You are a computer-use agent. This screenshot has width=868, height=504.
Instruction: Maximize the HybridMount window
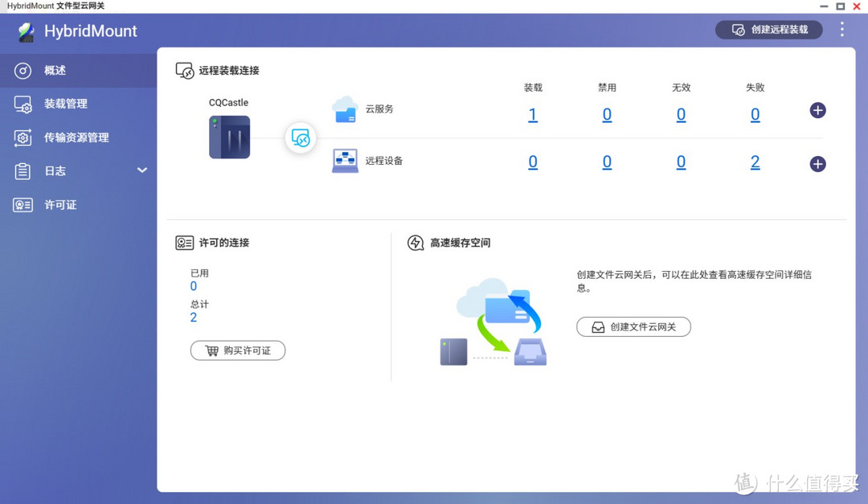pyautogui.click(x=841, y=6)
